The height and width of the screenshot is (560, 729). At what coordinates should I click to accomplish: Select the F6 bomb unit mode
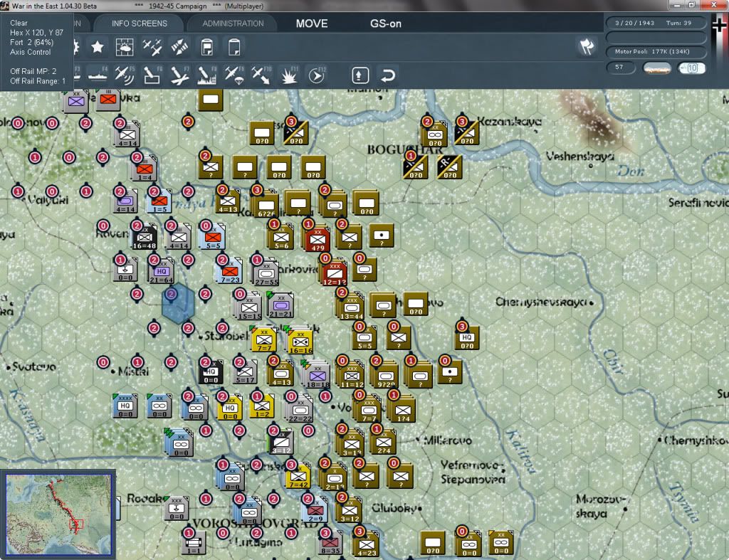coord(152,75)
